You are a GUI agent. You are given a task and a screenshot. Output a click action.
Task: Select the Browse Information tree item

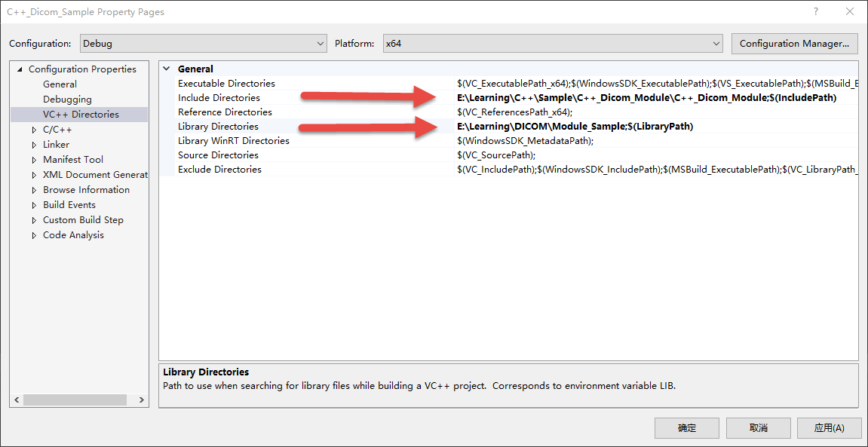coord(87,189)
